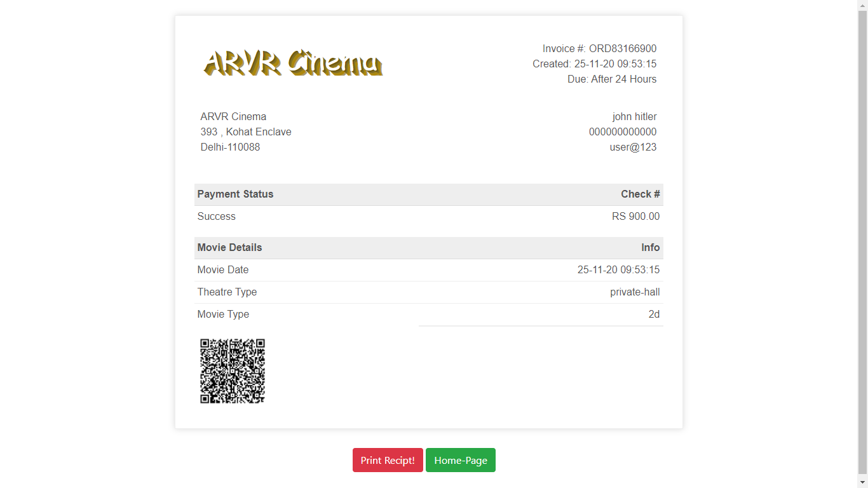Click the Movie Details header

click(229, 248)
